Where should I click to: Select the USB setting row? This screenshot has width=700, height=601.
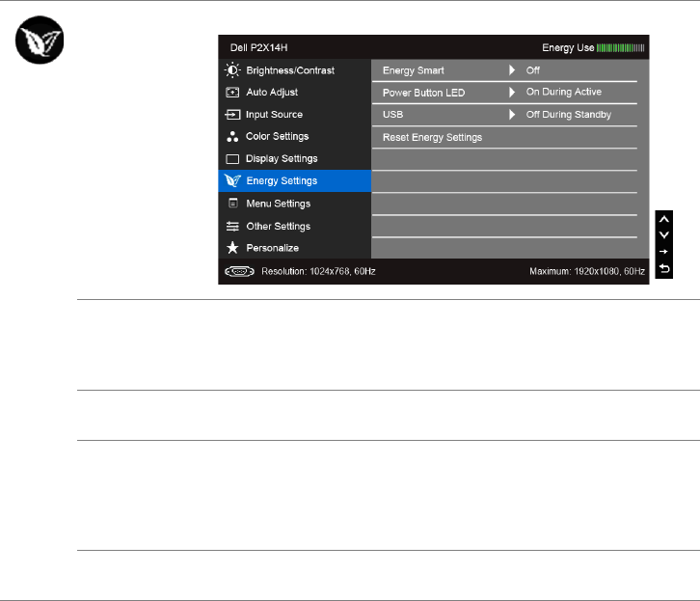(504, 115)
